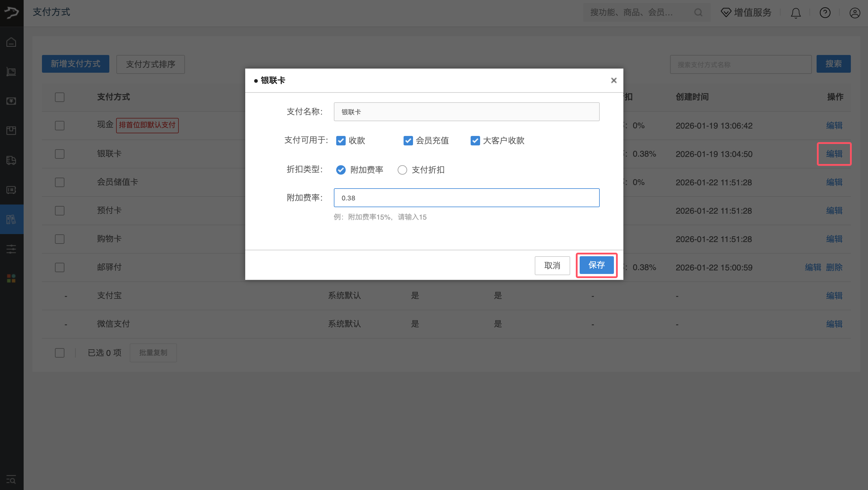Select the 附加费率 radio option
This screenshot has height=490, width=868.
tap(341, 170)
